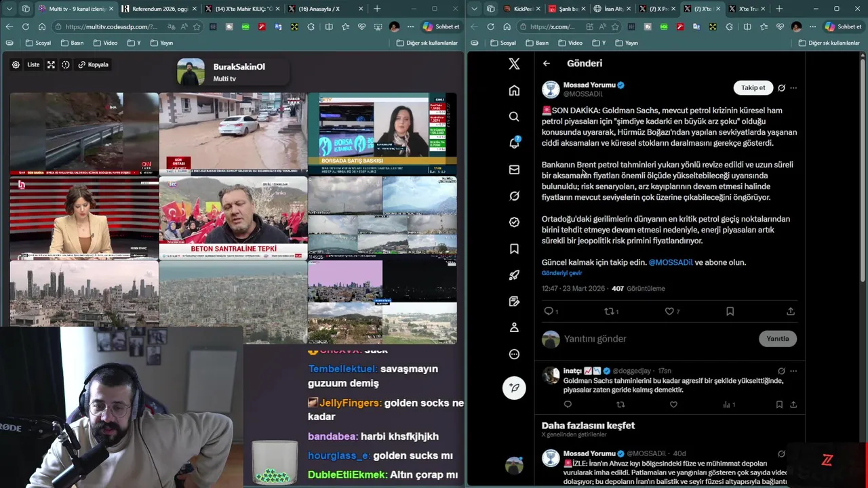Viewport: 868px width, 488px height.
Task: Open verified checkmark icon in X sidebar
Action: click(514, 222)
